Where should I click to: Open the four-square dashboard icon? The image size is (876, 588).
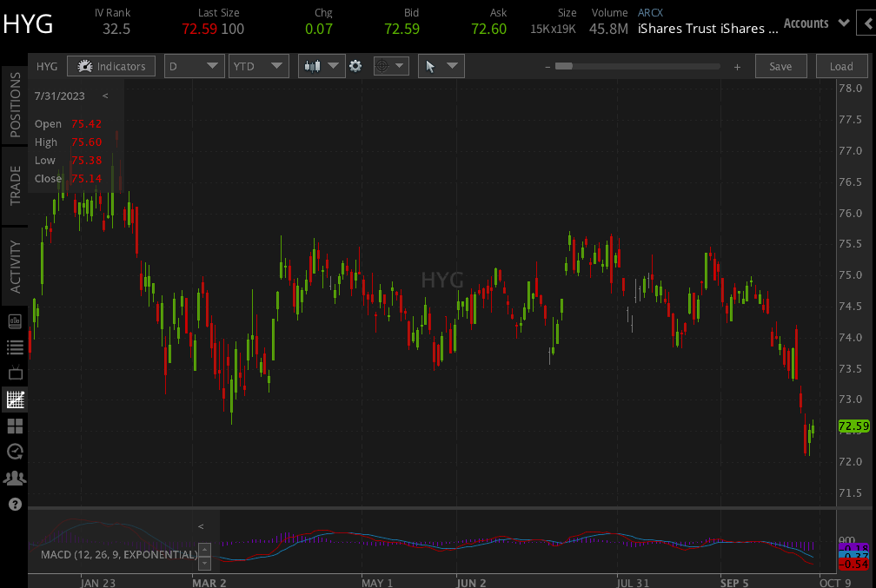tap(15, 426)
